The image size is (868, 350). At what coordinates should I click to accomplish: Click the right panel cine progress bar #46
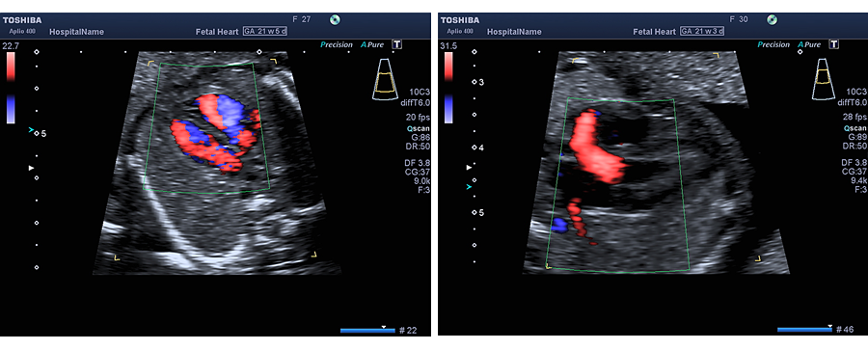(804, 330)
